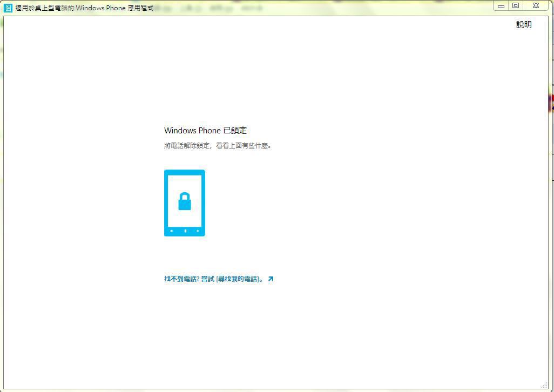Click the arrow icon beside Find My Phone link
This screenshot has height=392, width=554.
[271, 279]
